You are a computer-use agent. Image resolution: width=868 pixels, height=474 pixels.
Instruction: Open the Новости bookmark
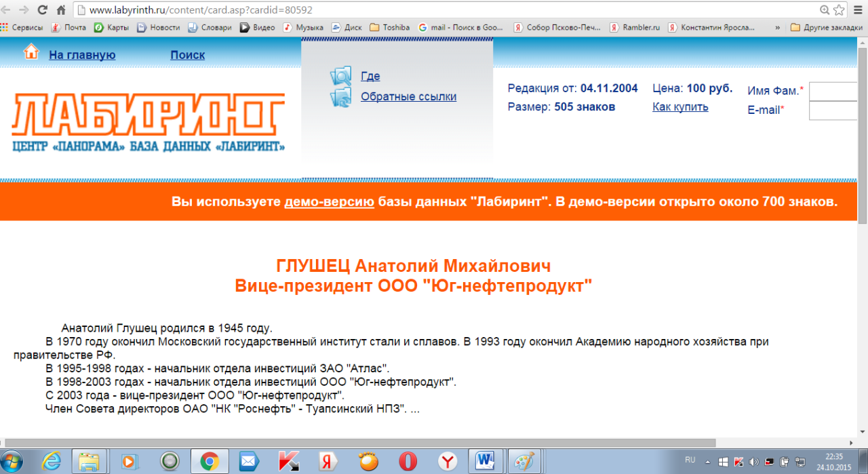click(x=158, y=28)
